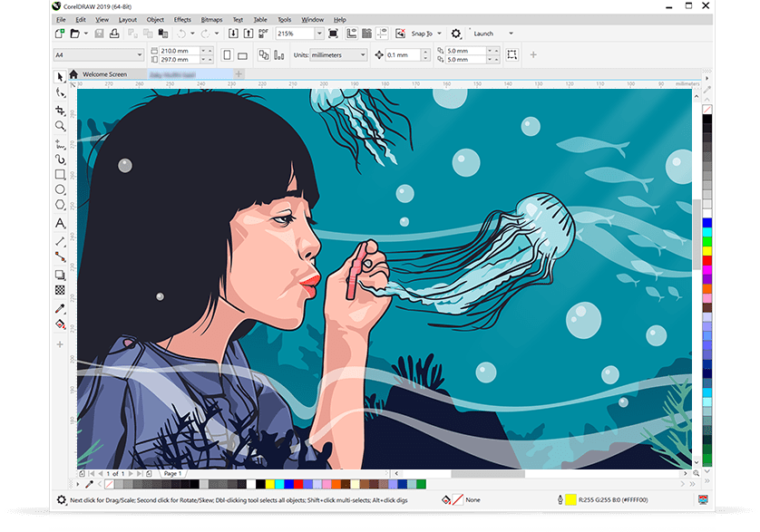Pick the Ellipse tool
Viewport: 760px width, 532px height.
coord(61,189)
